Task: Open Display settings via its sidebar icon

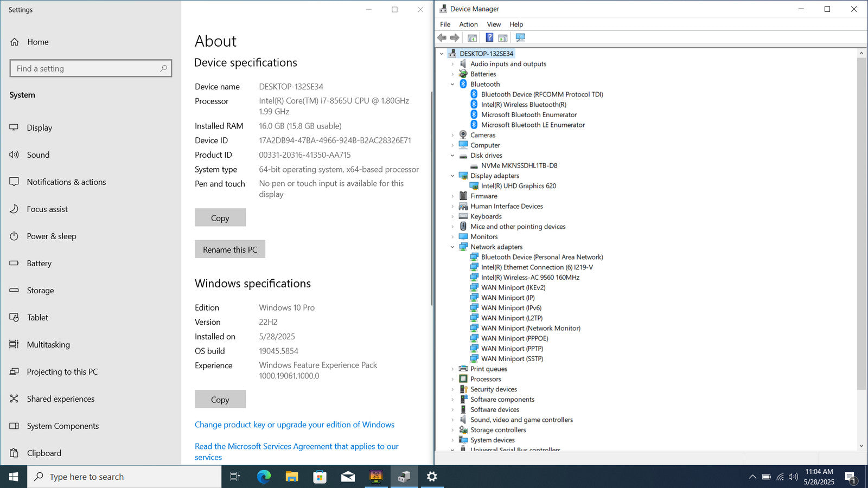Action: coord(14,127)
